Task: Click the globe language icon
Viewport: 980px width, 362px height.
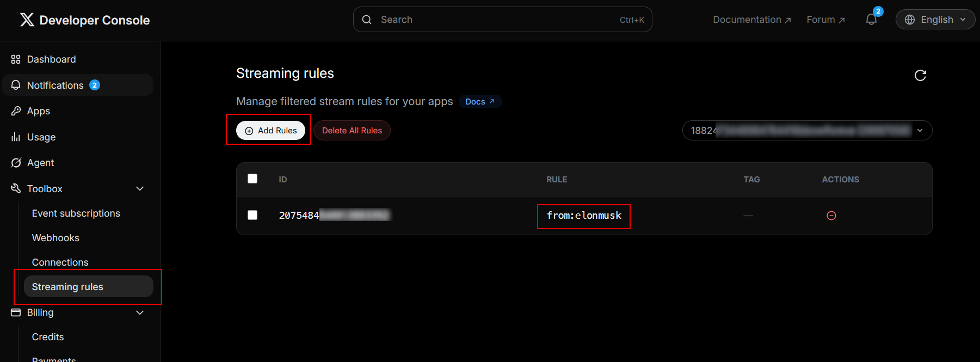Action: (910, 20)
